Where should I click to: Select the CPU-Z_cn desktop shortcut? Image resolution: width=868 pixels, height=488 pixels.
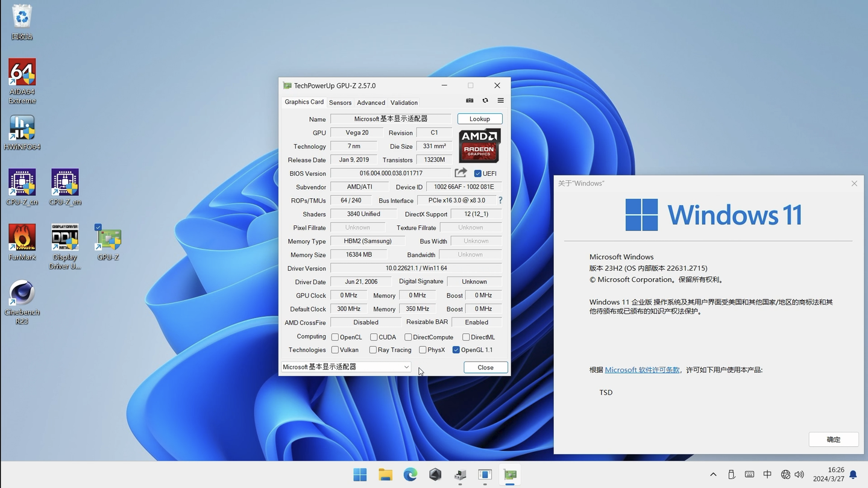click(22, 187)
